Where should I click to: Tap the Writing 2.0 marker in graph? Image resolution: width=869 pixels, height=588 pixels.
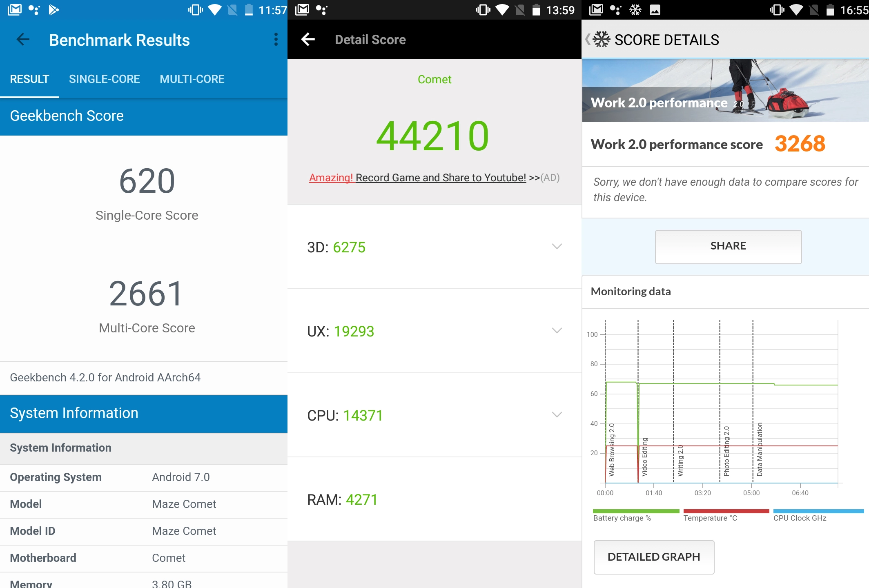click(x=680, y=461)
